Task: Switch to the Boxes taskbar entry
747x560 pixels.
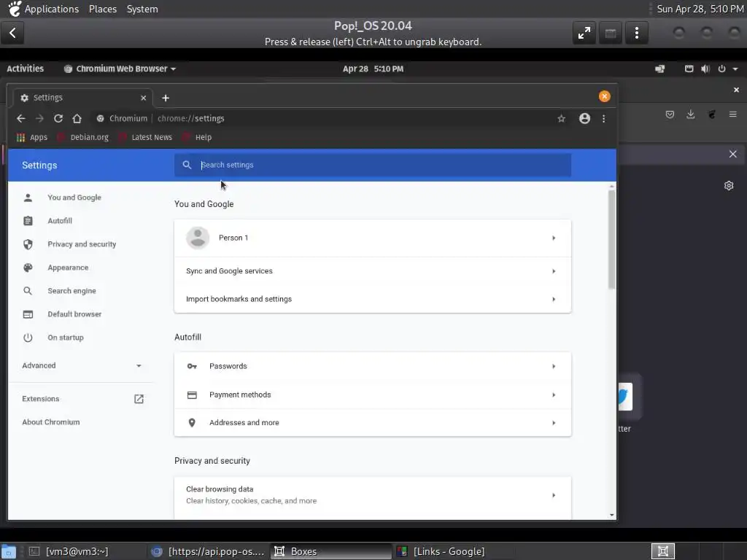Action: [331, 551]
